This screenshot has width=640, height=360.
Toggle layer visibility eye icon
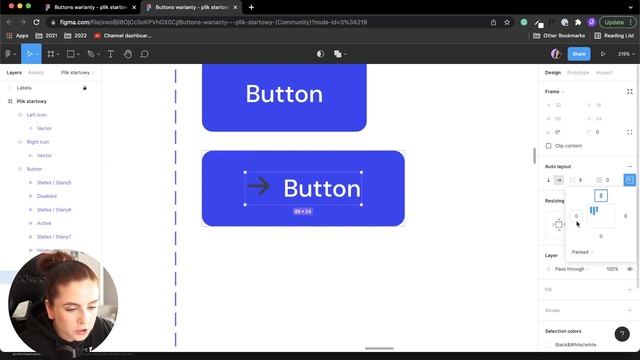click(x=630, y=269)
